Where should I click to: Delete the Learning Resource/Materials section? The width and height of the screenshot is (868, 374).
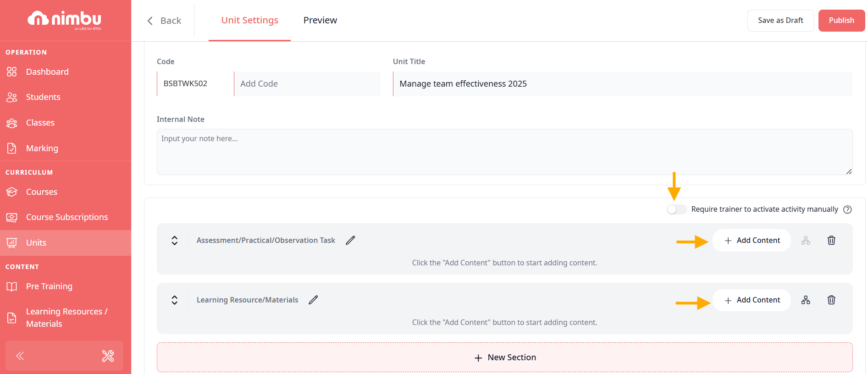831,300
